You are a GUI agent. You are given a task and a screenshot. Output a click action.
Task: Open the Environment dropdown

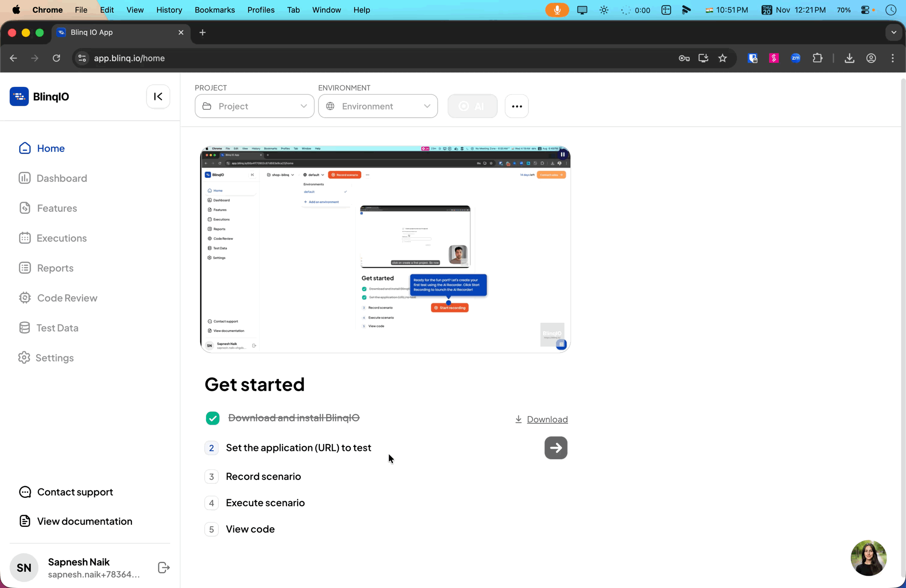[x=378, y=106]
